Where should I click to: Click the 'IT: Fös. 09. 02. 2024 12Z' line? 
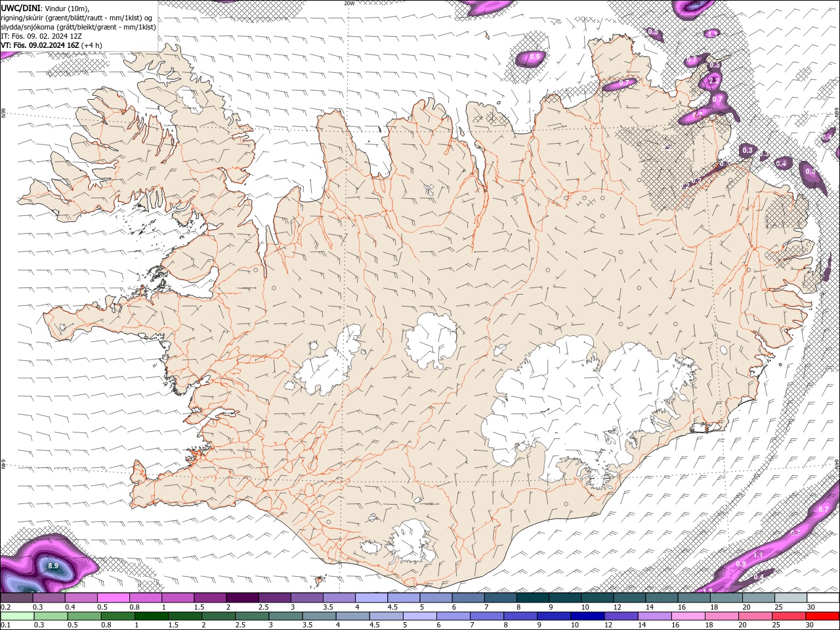point(42,36)
